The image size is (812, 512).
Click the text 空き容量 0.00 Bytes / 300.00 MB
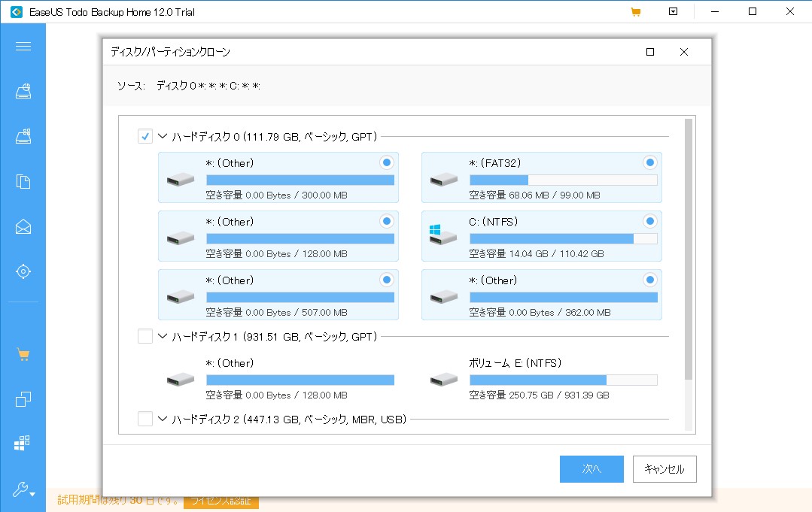(276, 195)
